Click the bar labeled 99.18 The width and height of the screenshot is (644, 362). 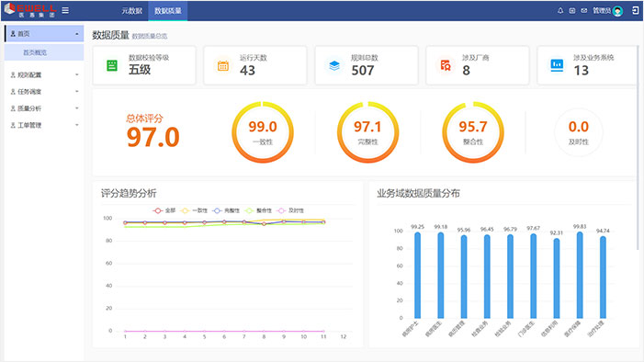(441, 276)
